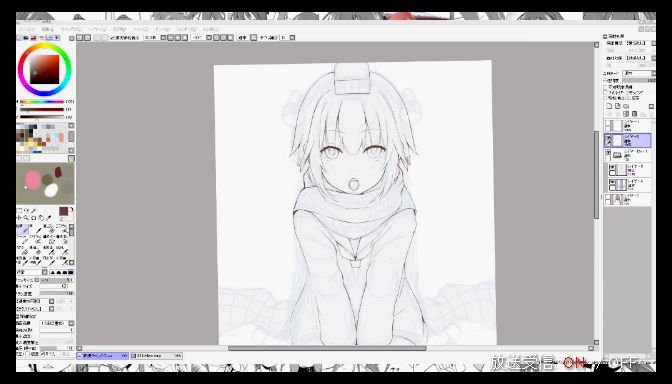Viewport: 672px width, 384px height.
Task: Open the Filter menu
Action: point(141,30)
